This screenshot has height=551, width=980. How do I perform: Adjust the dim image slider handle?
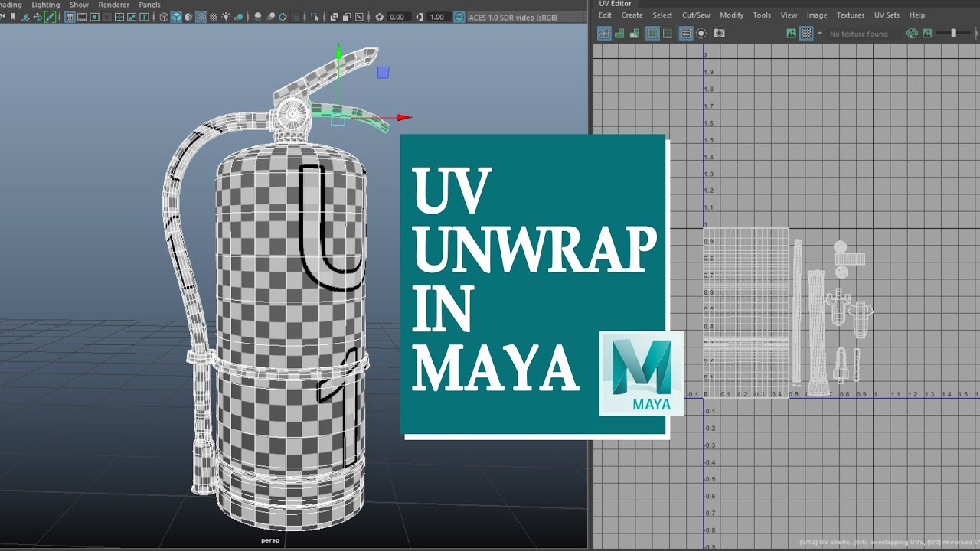(x=953, y=33)
